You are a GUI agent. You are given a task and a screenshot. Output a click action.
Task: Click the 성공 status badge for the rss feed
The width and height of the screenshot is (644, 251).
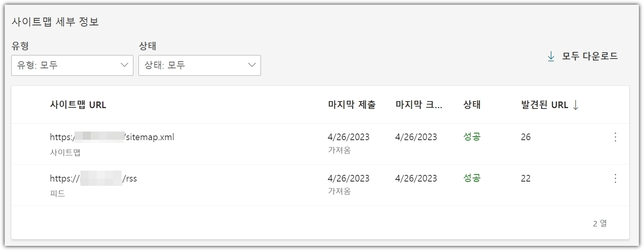pos(472,178)
